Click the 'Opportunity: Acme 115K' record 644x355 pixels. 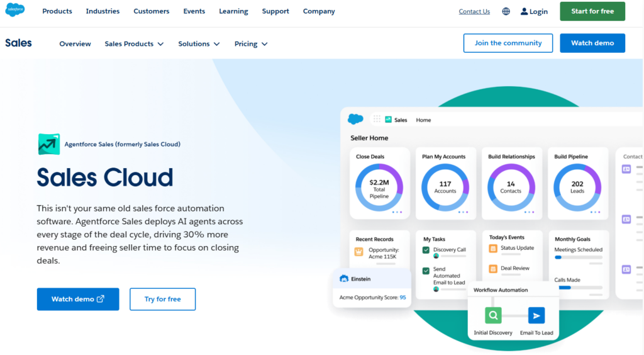(x=383, y=253)
